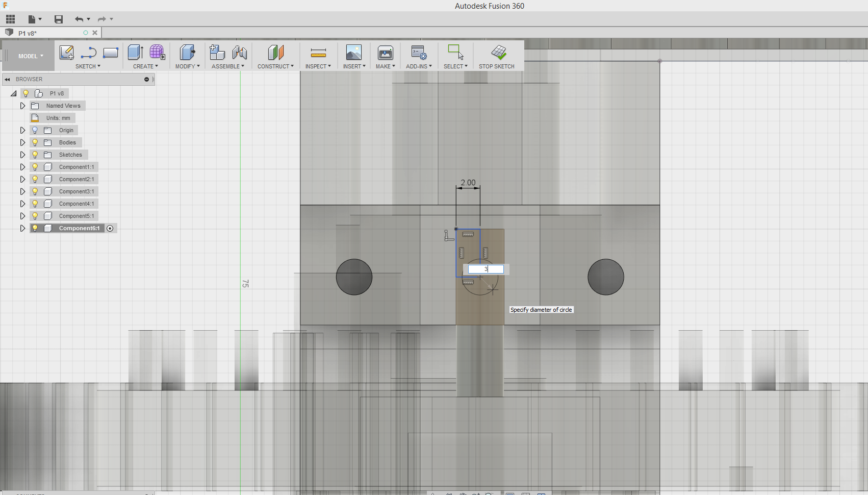The height and width of the screenshot is (495, 868).
Task: Select the Rectangle sketch tool
Action: pos(111,53)
